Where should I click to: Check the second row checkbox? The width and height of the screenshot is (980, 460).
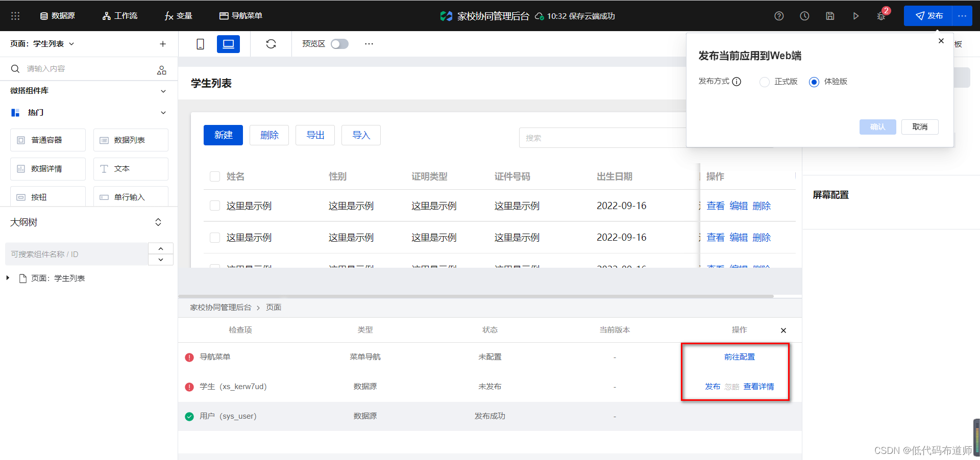(215, 237)
